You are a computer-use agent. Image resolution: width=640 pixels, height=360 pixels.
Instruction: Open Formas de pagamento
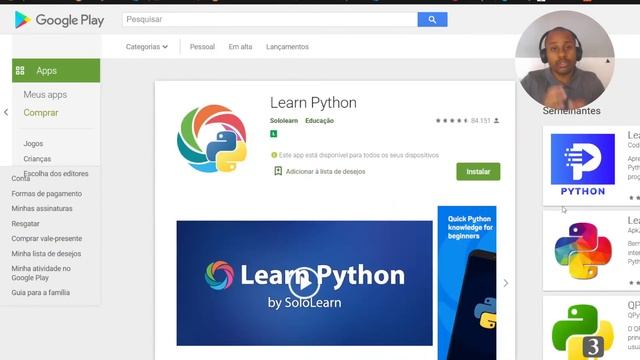(x=47, y=193)
